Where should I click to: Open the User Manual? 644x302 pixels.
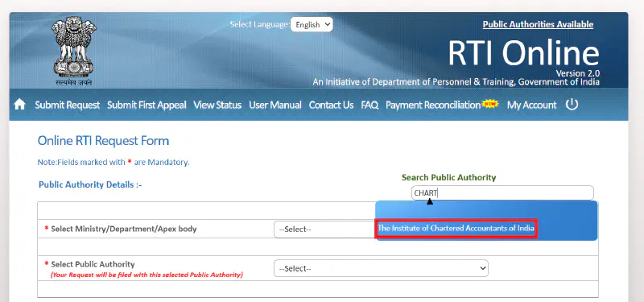[x=275, y=105]
